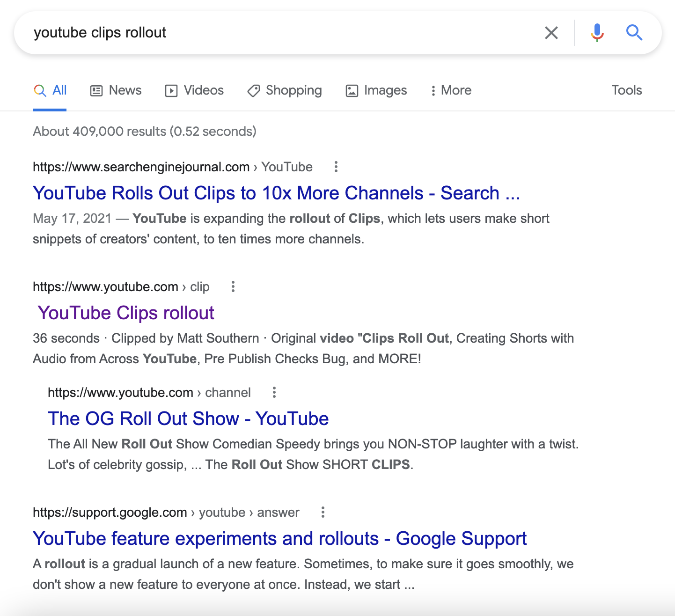The width and height of the screenshot is (675, 616).
Task: Open 'The OG Roll Out Show - YouTube' result
Action: (x=188, y=418)
